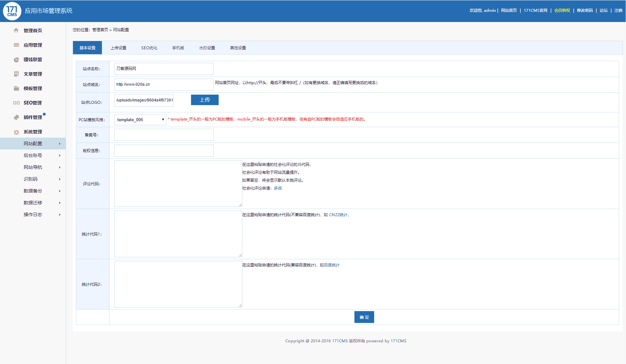Select the 上传设置 tab
This screenshot has width=626, height=364.
pos(118,48)
